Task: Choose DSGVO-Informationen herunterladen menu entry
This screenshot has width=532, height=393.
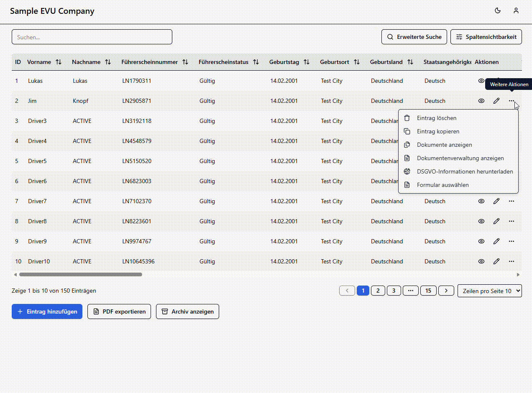Action: tap(464, 171)
